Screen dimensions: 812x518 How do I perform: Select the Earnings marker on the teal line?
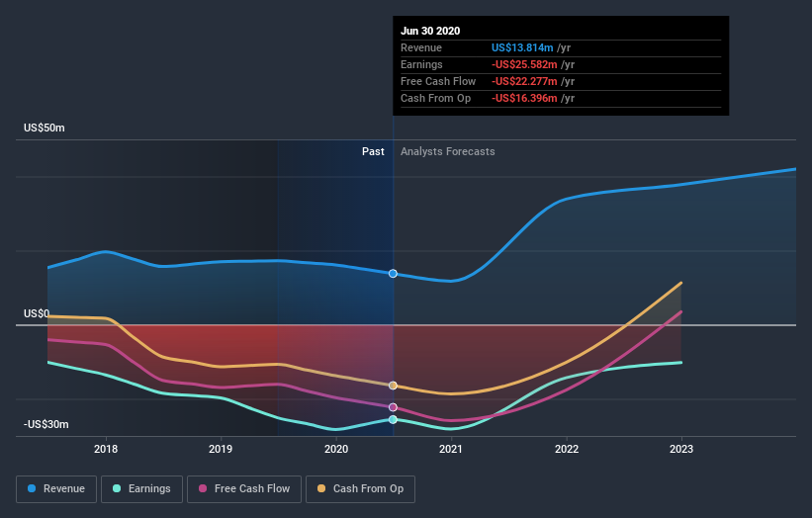tap(393, 420)
